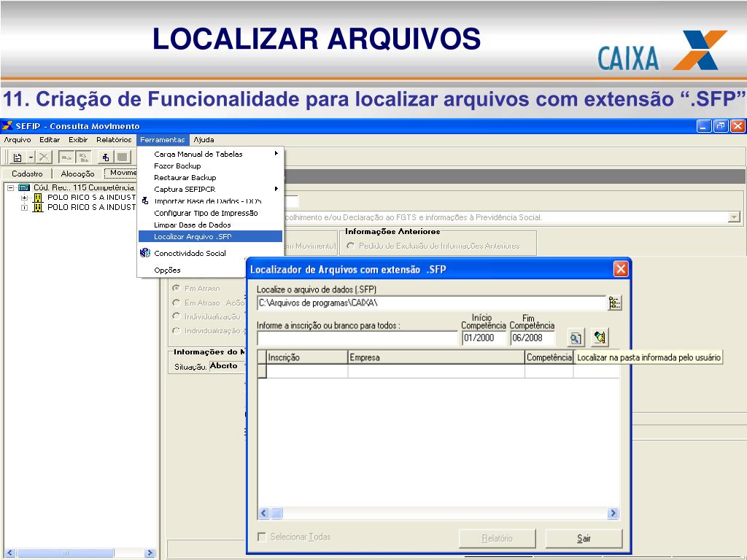Open the dropdown arrow beside the new document icon
This screenshot has width=747, height=560.
click(x=31, y=157)
